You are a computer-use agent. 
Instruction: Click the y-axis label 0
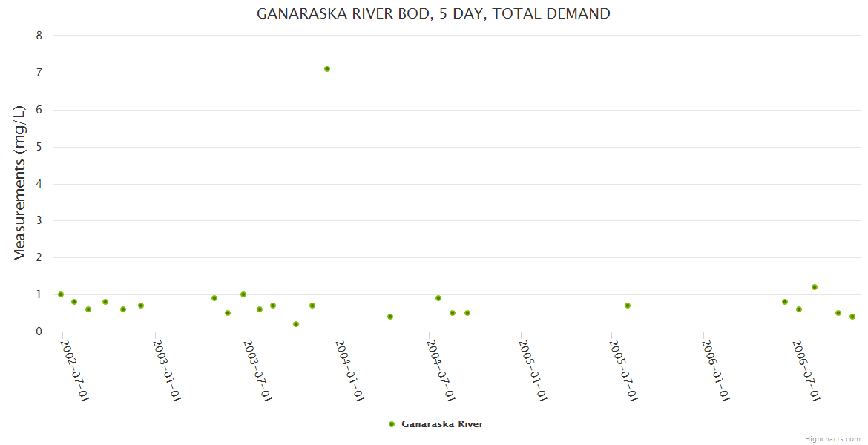tap(39, 332)
